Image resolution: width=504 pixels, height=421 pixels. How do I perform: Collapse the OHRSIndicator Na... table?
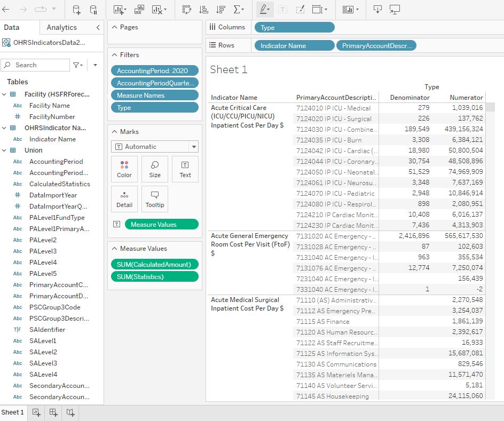coord(4,128)
